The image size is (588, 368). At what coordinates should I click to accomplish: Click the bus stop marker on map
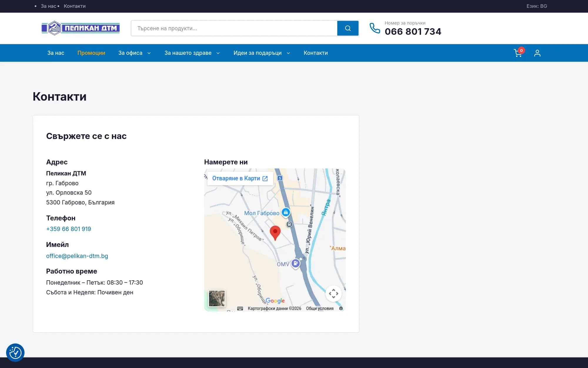(x=289, y=224)
